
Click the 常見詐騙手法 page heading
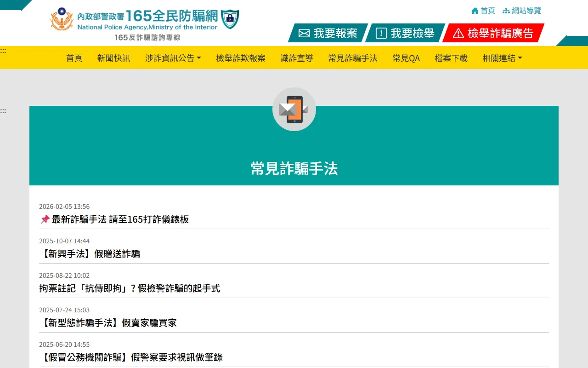[x=294, y=169]
